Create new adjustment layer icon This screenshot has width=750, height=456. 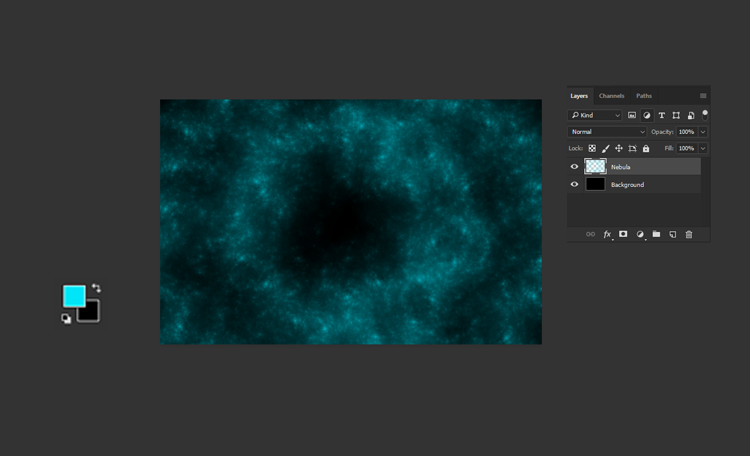pyautogui.click(x=640, y=234)
